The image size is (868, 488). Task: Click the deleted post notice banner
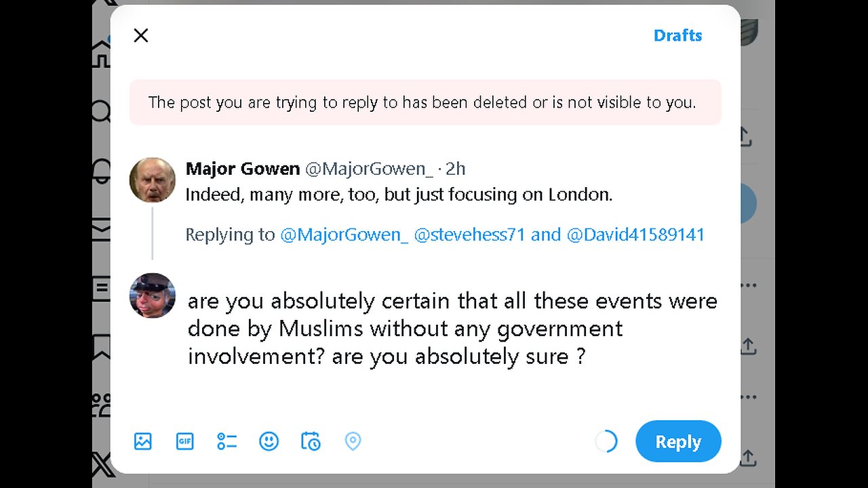pos(425,102)
